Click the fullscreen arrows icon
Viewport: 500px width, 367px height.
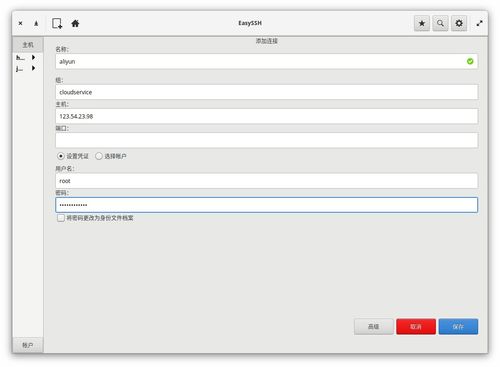(479, 23)
